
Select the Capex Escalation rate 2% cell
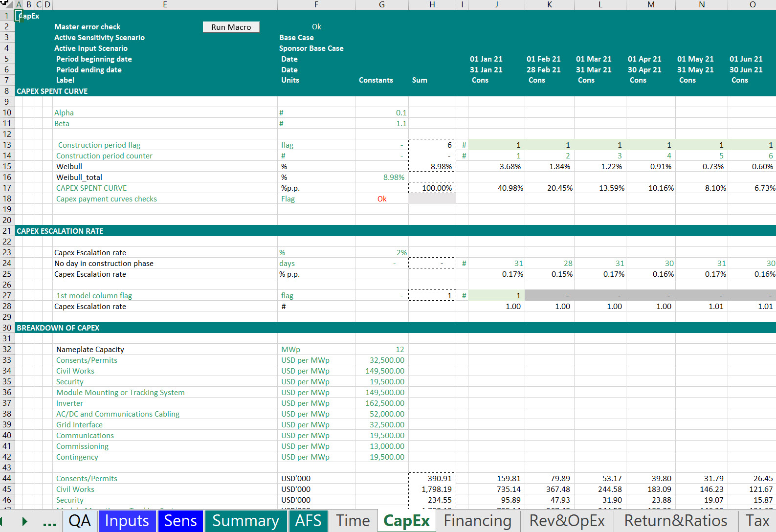382,252
